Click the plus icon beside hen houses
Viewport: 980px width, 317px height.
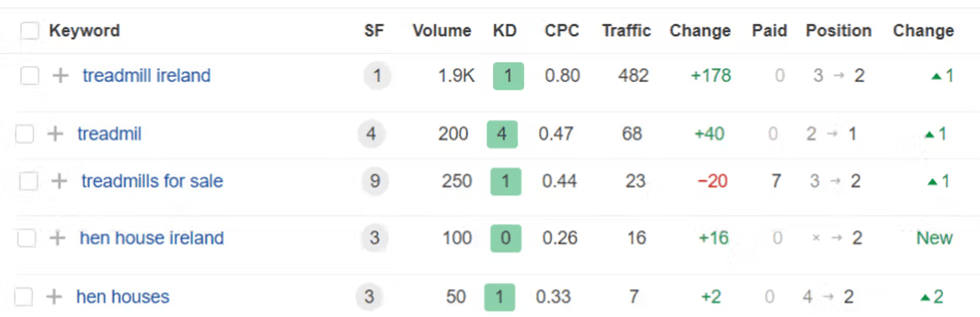54,297
